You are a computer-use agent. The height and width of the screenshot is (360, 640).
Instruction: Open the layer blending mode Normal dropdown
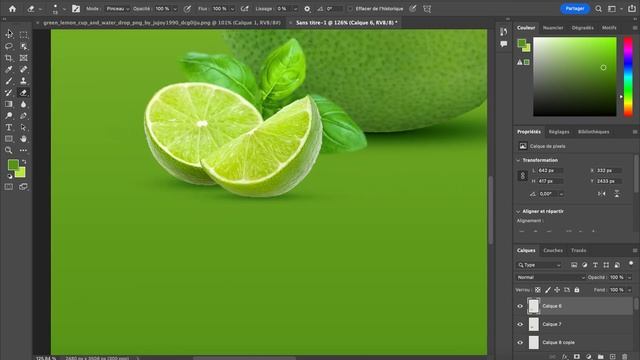[x=550, y=277]
